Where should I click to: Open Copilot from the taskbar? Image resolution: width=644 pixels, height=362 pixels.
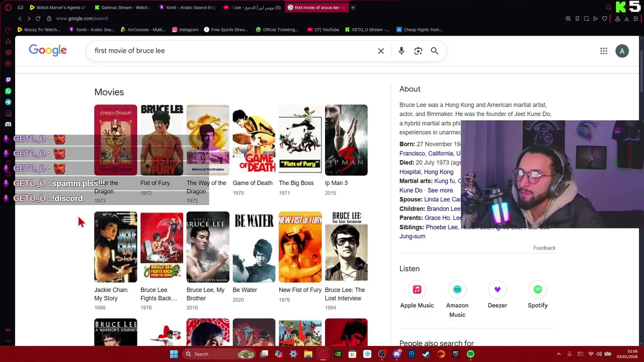(x=279, y=354)
